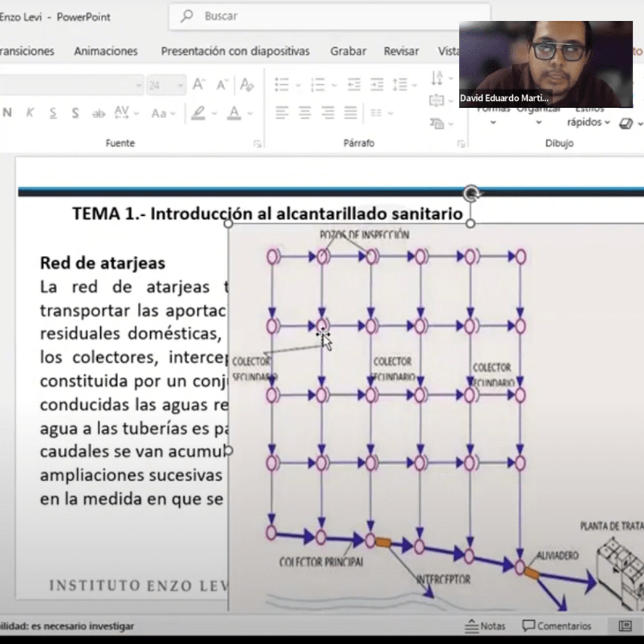Screen dimensions: 644x644
Task: Justify the paragraph text
Action: (351, 112)
